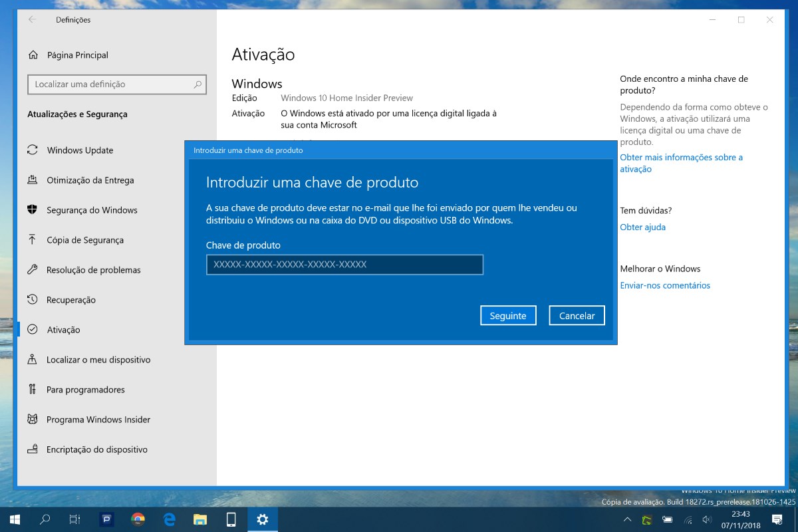Image resolution: width=798 pixels, height=532 pixels.
Task: Click the Windows 10 Home Insider Preview text
Action: [346, 98]
